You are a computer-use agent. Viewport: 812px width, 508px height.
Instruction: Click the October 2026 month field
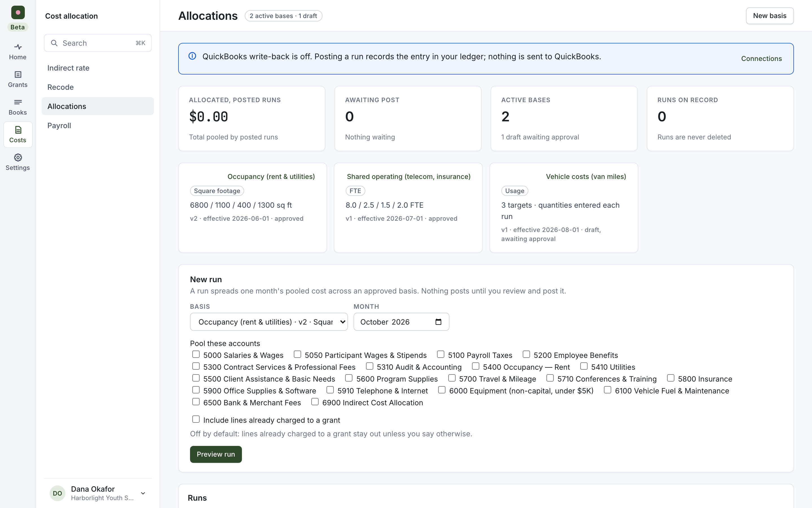click(x=401, y=322)
